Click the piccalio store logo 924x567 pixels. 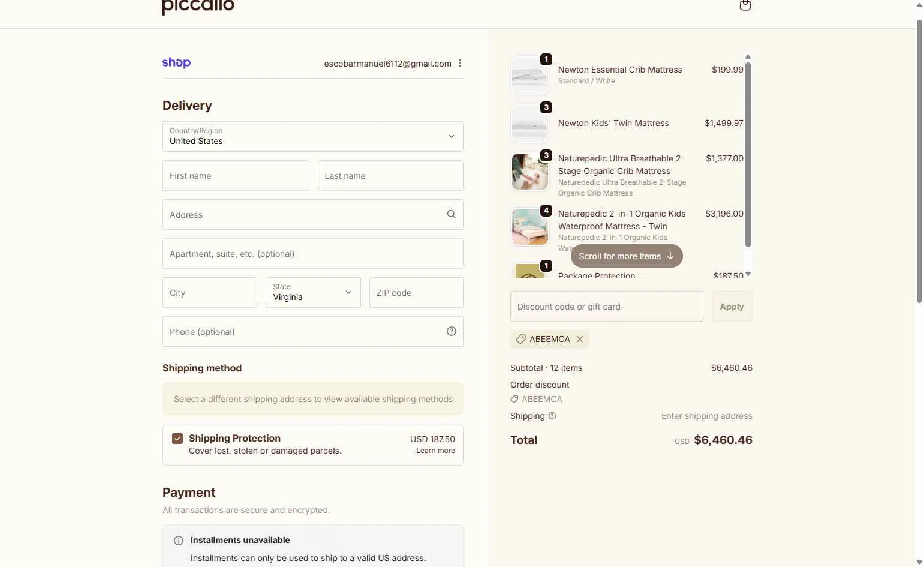point(198,7)
